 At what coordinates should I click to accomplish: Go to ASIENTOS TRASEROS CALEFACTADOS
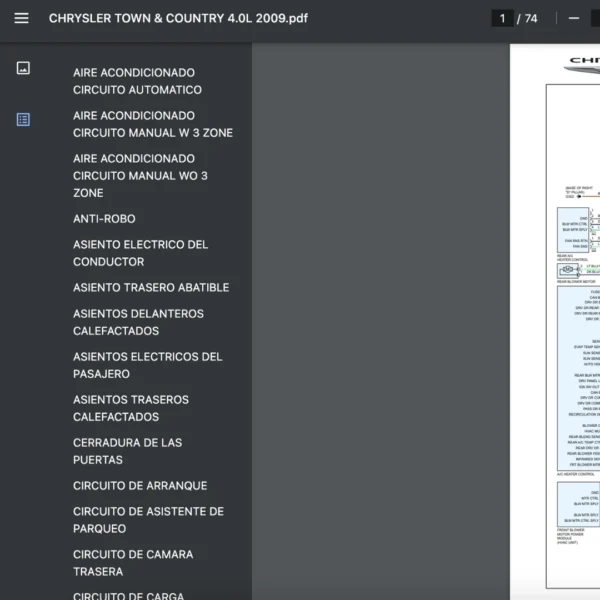tap(131, 408)
